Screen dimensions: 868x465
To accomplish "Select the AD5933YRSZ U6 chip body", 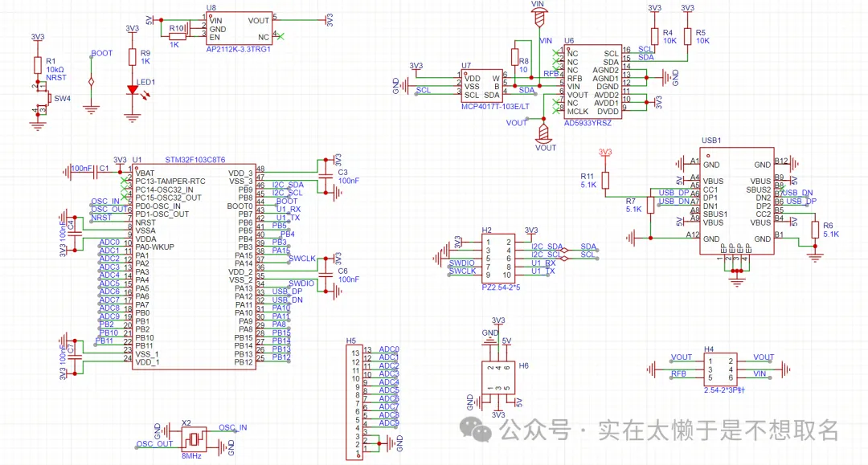I will point(592,81).
